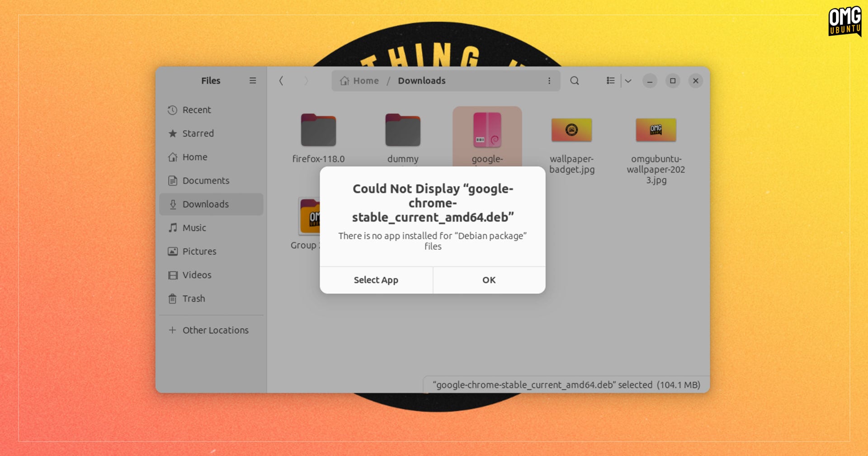Viewport: 868px width, 456px height.
Task: Open the Files hamburger menu icon
Action: click(x=253, y=81)
